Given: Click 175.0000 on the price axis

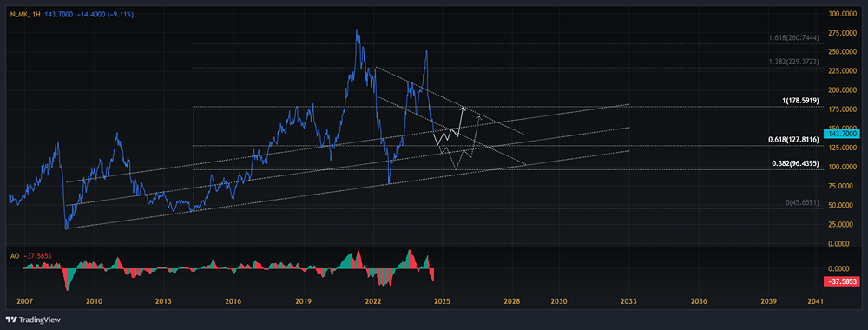Looking at the screenshot, I should click(843, 109).
